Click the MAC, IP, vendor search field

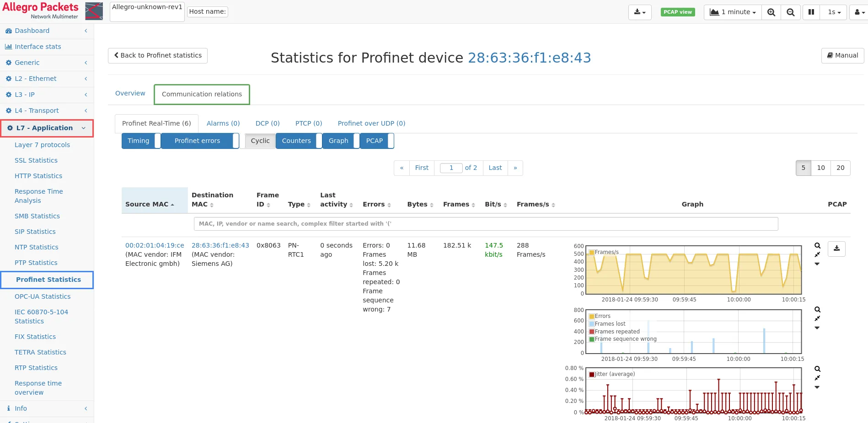tap(486, 224)
